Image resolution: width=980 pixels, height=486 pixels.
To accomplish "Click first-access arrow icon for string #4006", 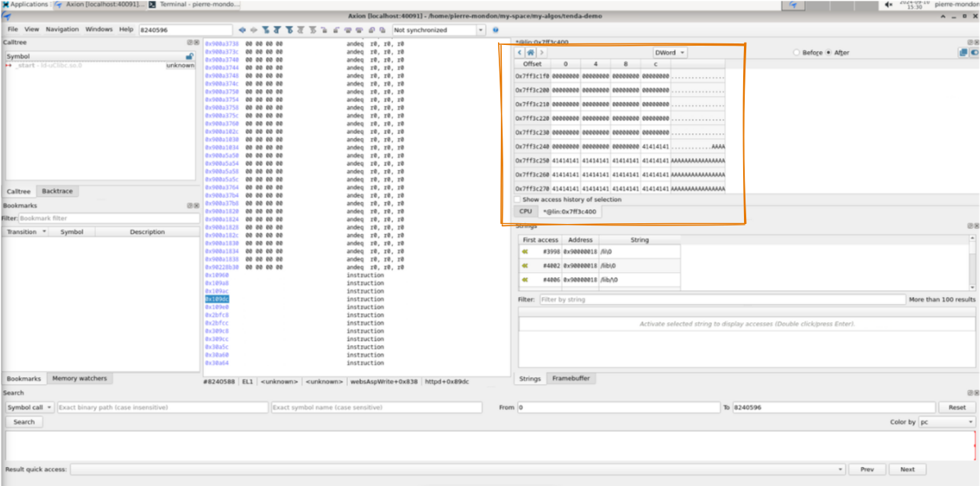I will click(x=525, y=280).
